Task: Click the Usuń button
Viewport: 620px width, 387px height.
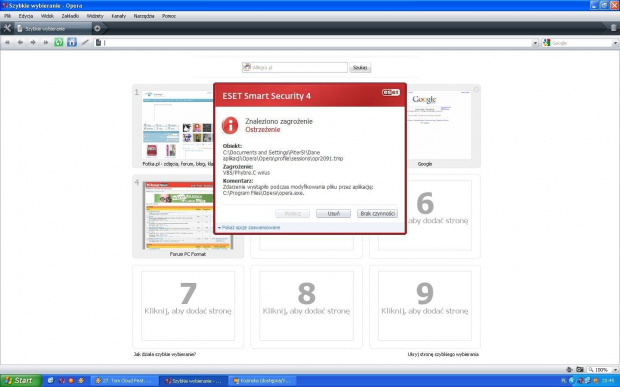Action: [x=333, y=213]
